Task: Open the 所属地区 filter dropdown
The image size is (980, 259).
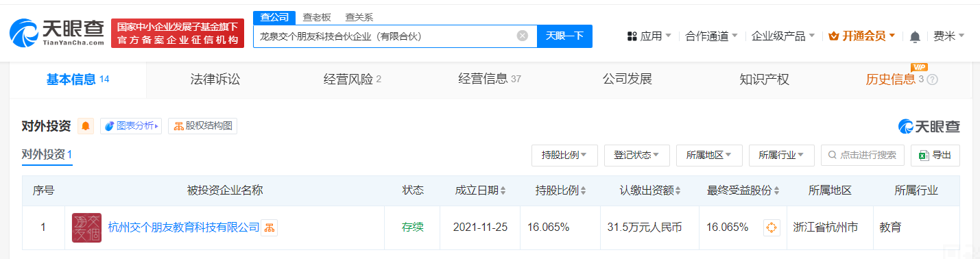Action: click(x=709, y=156)
